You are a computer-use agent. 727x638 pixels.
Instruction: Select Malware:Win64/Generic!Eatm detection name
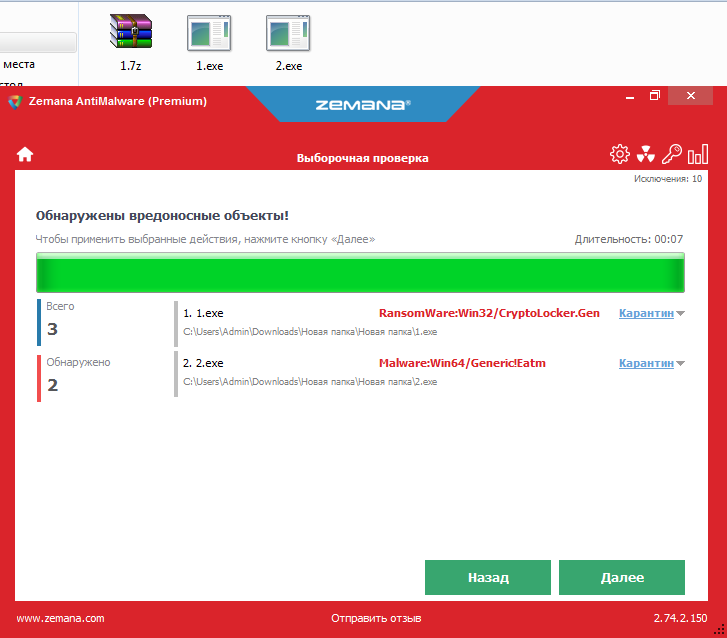click(x=462, y=364)
